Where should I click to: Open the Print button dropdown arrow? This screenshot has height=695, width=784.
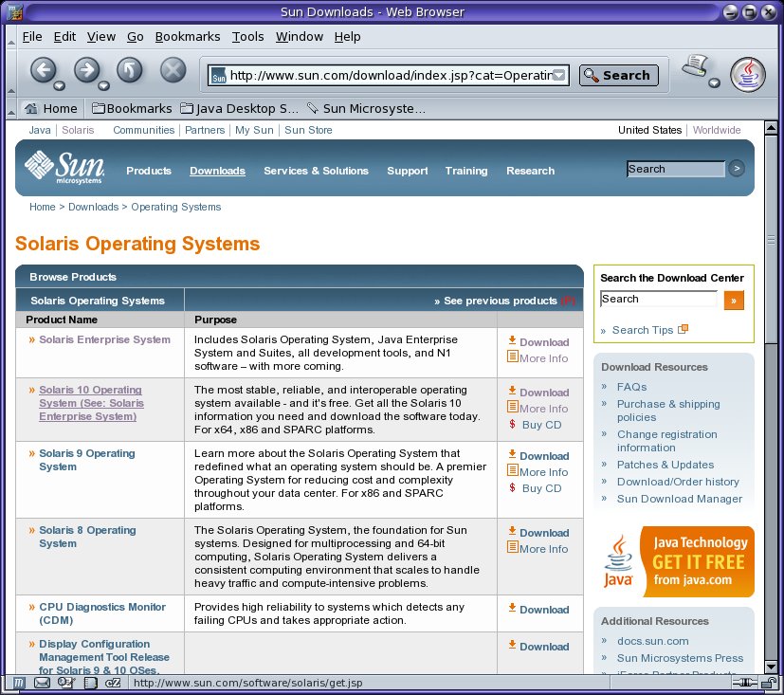click(x=715, y=82)
